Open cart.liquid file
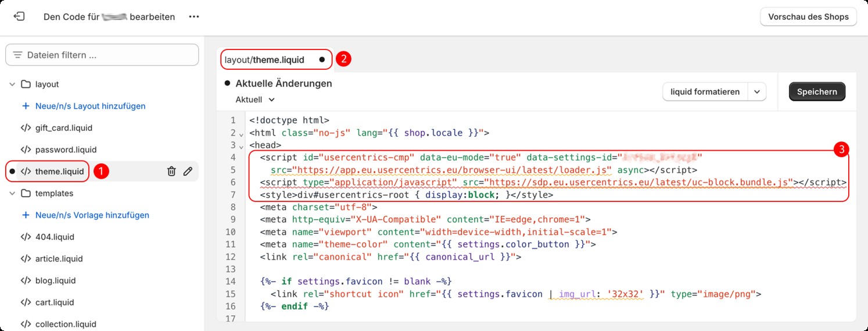868x331 pixels. pos(55,302)
